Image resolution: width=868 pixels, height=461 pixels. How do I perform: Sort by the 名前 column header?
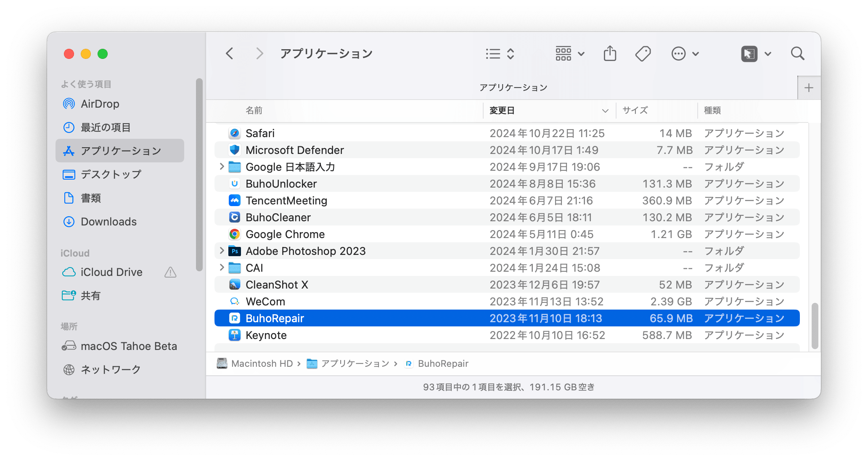pyautogui.click(x=254, y=111)
